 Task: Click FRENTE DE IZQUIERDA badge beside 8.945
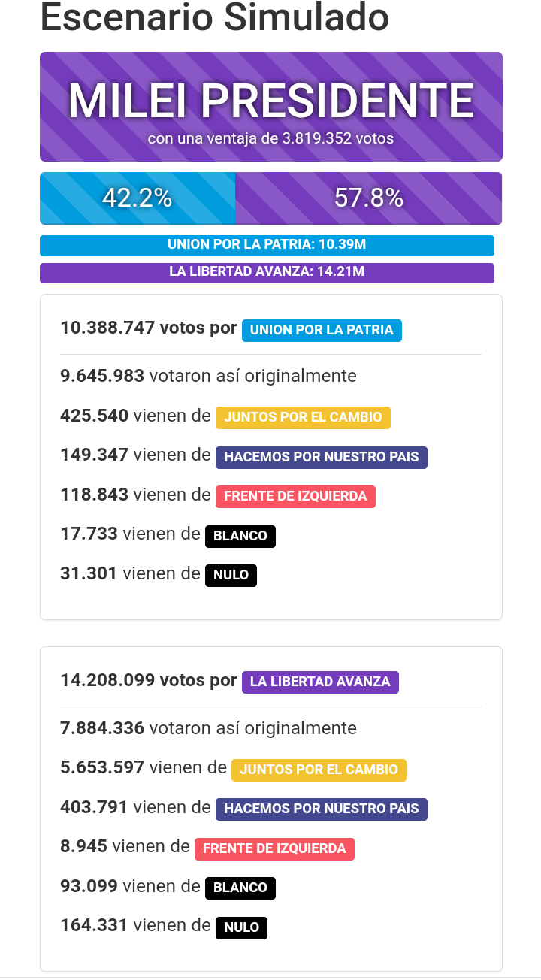pyautogui.click(x=274, y=848)
